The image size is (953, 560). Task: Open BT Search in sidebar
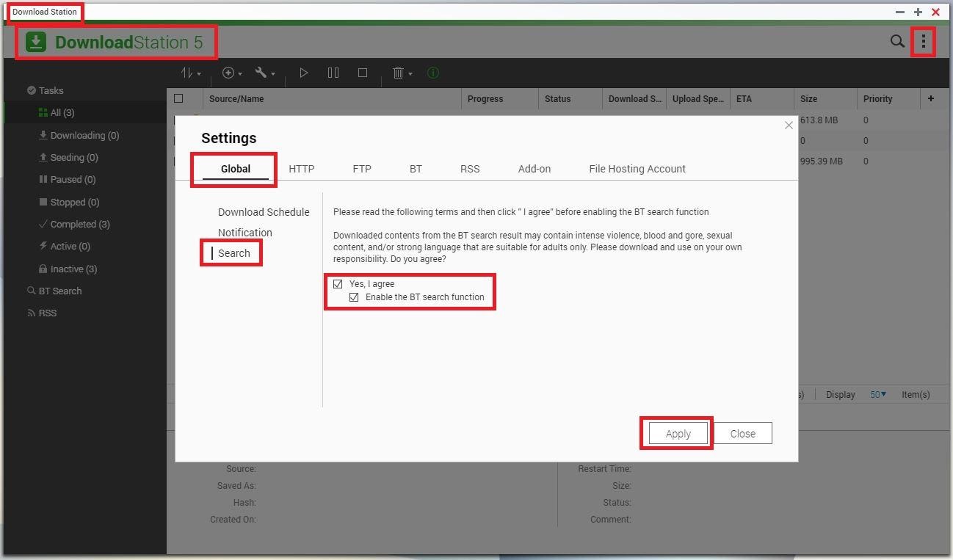click(x=54, y=291)
